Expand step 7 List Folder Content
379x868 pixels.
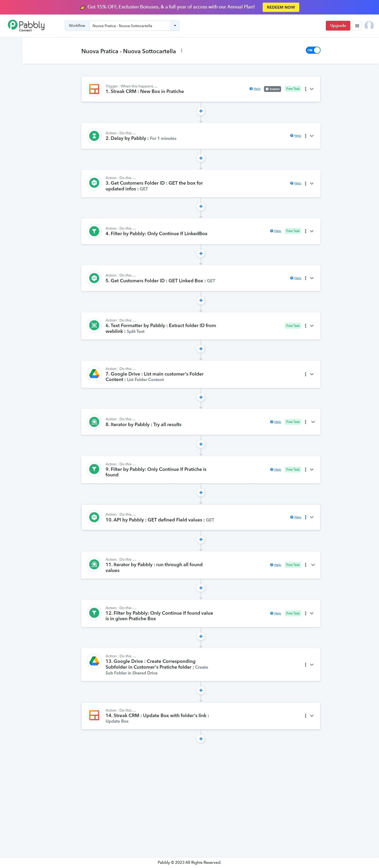click(312, 374)
